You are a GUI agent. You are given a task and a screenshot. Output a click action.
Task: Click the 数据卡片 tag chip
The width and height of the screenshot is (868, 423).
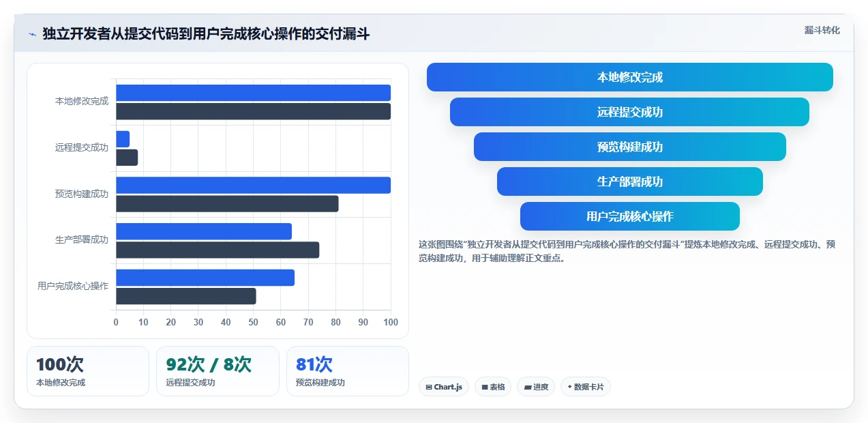click(x=586, y=387)
